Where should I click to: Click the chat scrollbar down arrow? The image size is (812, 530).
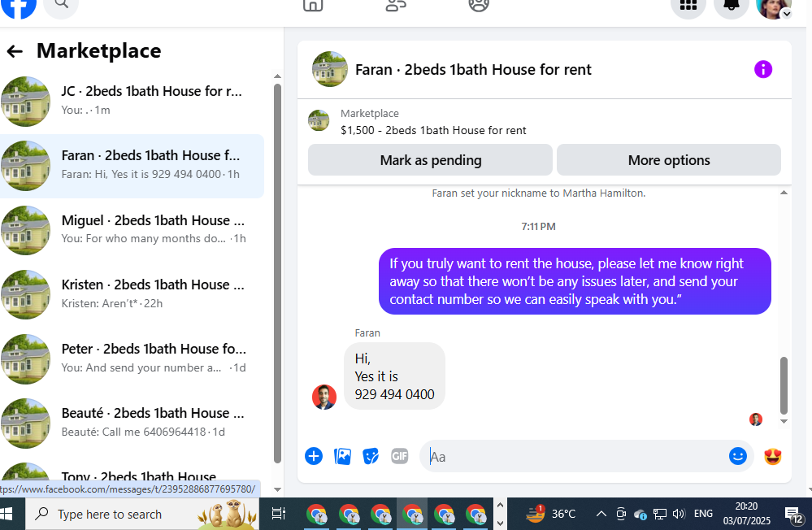(784, 422)
